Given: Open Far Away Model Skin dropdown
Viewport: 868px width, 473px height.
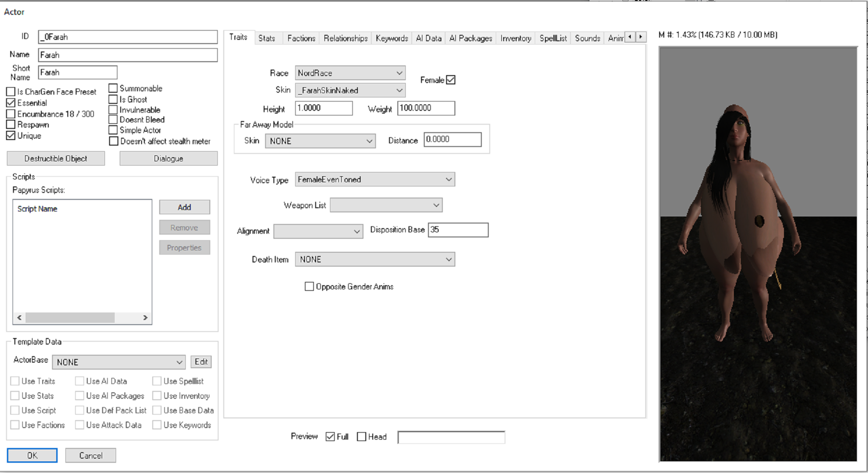Looking at the screenshot, I should click(x=320, y=141).
